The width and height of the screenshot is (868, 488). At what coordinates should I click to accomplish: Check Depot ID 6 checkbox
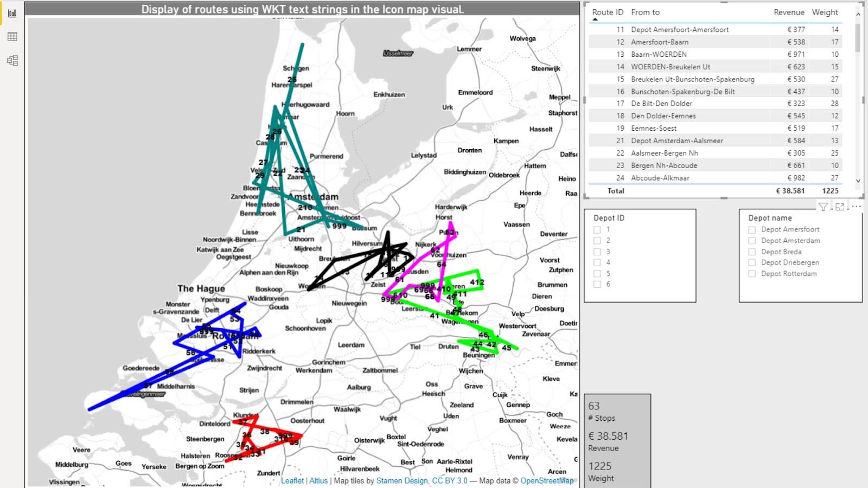tap(597, 284)
